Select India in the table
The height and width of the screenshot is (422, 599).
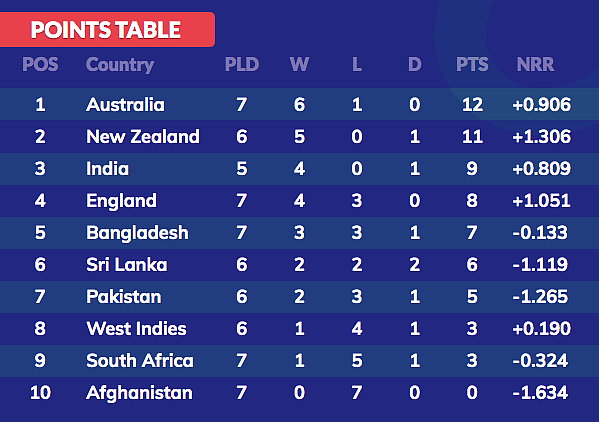tap(107, 168)
